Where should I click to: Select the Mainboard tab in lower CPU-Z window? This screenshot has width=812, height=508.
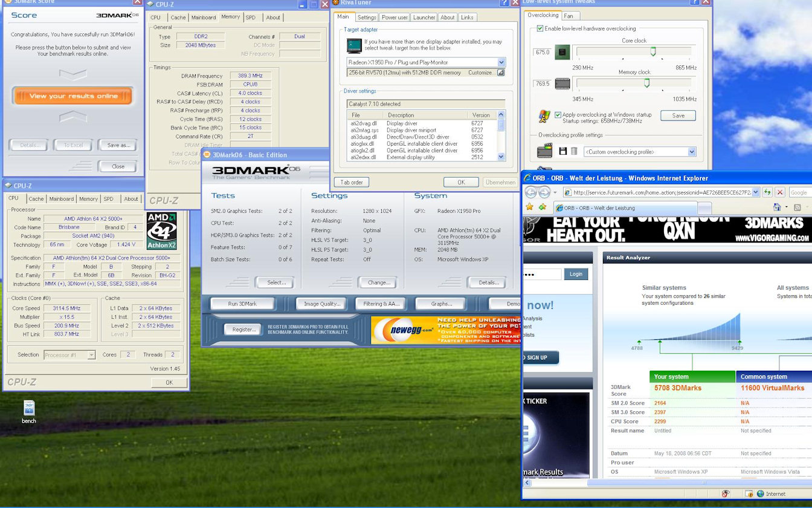pyautogui.click(x=62, y=199)
